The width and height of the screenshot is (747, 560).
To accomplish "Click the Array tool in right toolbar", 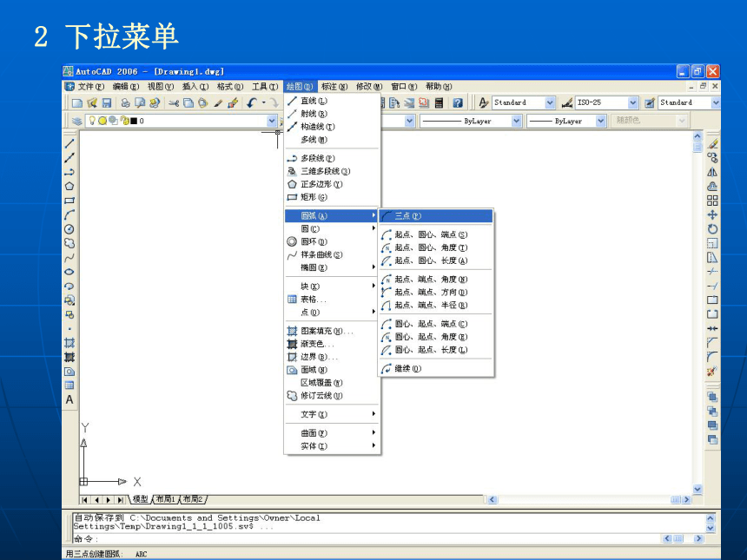I will tap(712, 201).
